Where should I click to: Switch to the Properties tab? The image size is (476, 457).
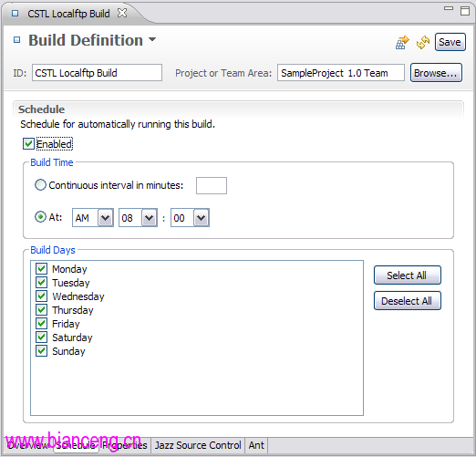click(125, 445)
